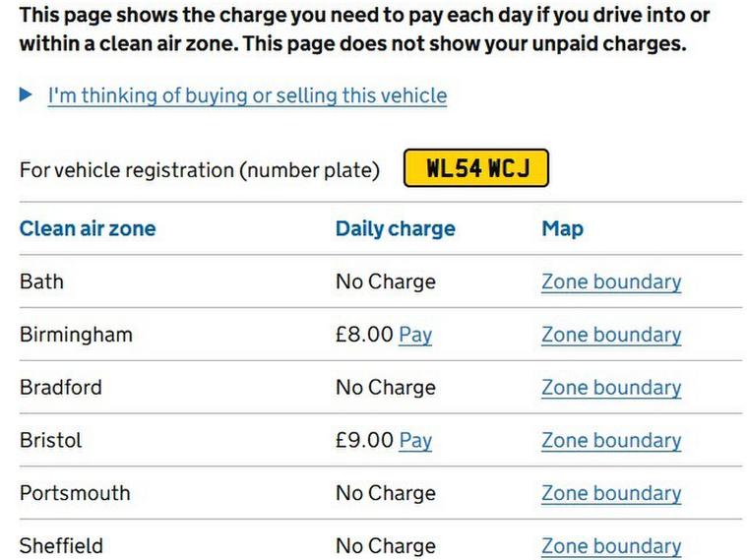Select the Portsmouth zone name
Image resolution: width=747 pixels, height=560 pixels.
click(x=75, y=493)
